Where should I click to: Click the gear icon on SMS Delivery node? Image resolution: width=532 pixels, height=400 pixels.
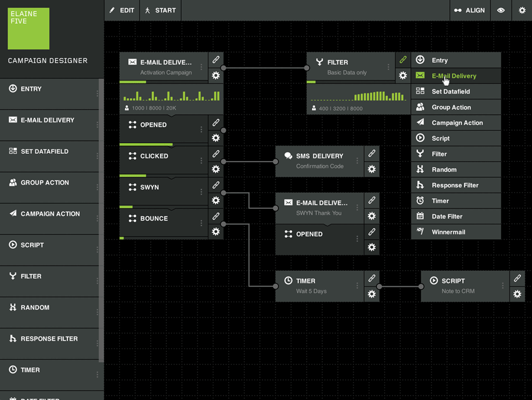point(372,169)
